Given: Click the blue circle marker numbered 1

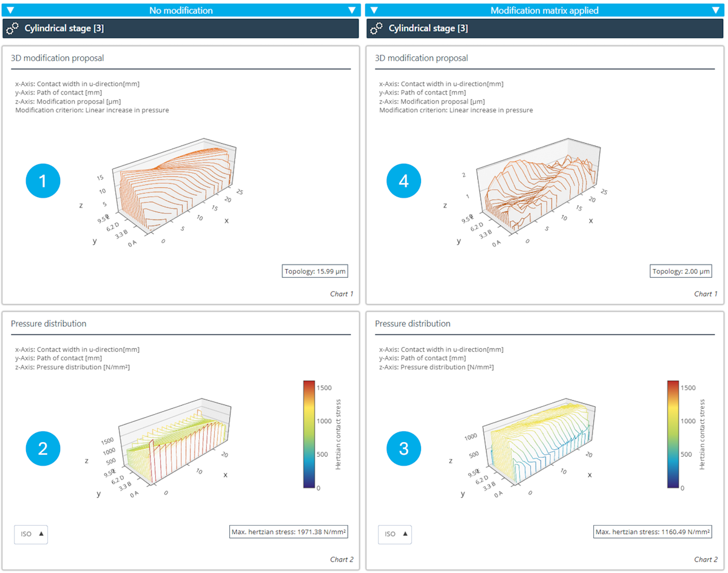Looking at the screenshot, I should (43, 180).
